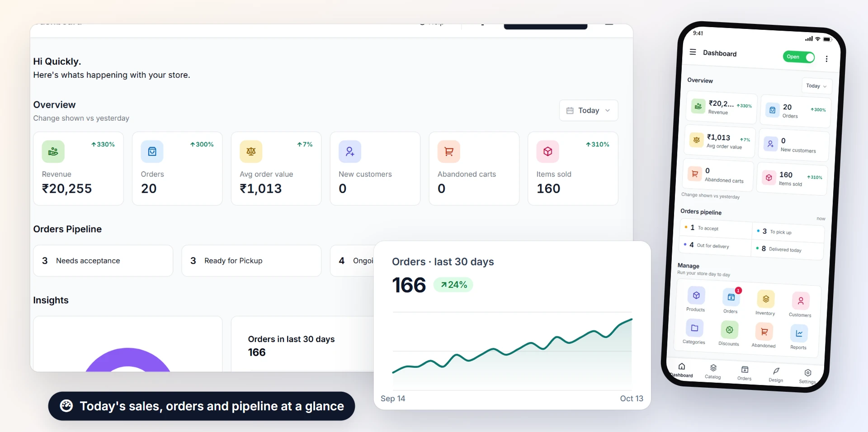868x432 pixels.
Task: Click the Revenue card icon on desktop
Action: tap(53, 152)
